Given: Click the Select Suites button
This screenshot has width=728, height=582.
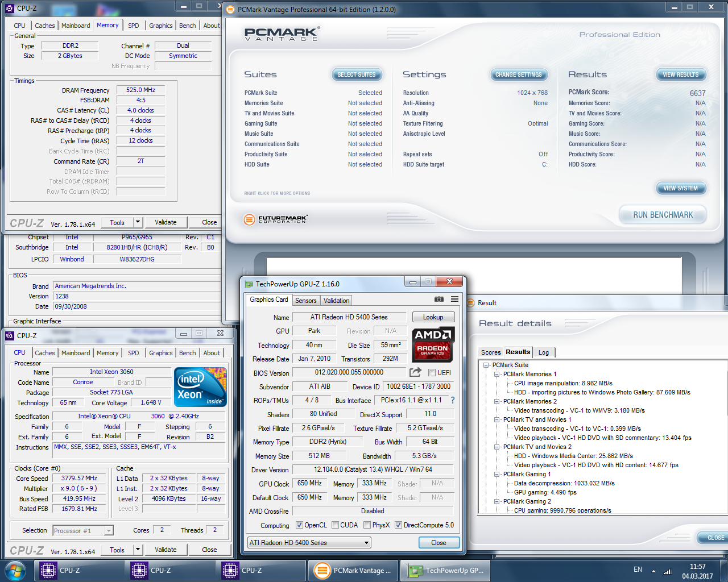Looking at the screenshot, I should point(357,74).
